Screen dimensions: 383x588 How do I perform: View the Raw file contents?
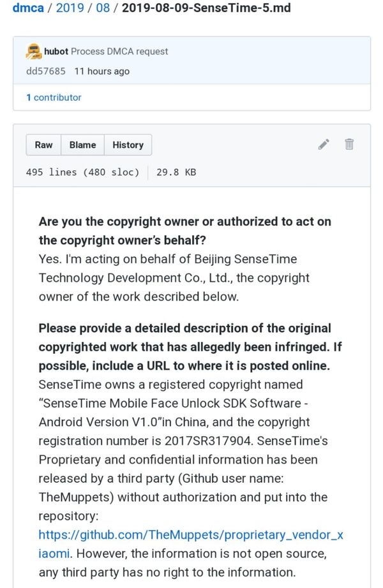[44, 145]
